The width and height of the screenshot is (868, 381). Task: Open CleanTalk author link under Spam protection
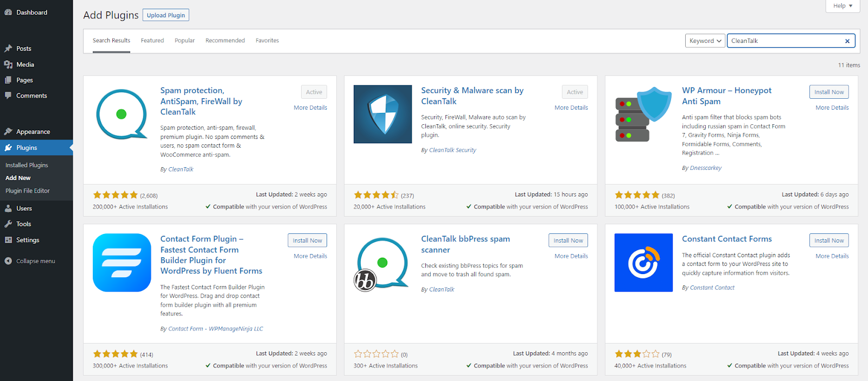[x=181, y=169]
